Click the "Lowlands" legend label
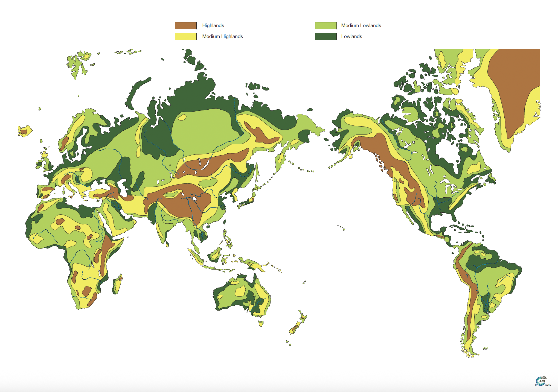558x392 pixels. pos(351,36)
